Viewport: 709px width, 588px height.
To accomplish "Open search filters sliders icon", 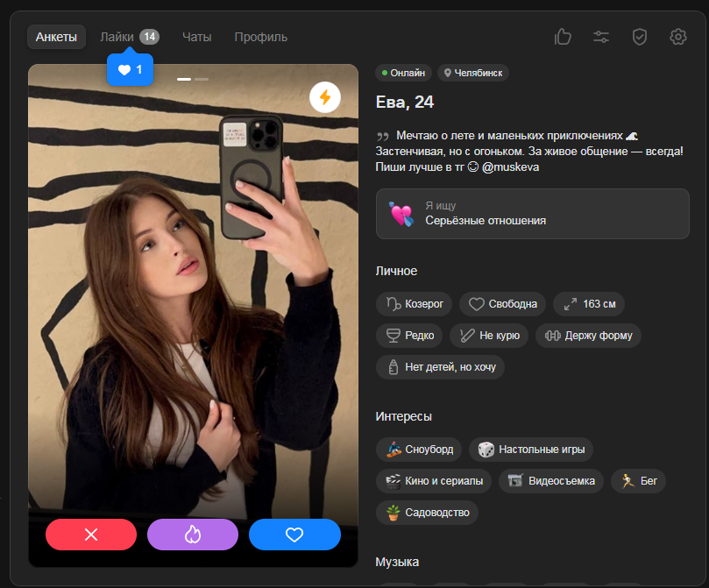I will tap(601, 37).
